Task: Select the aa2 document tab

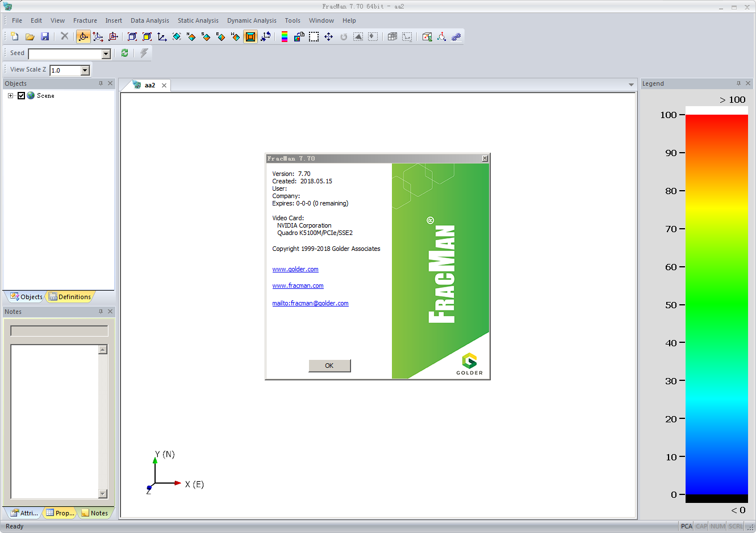Action: [x=150, y=85]
